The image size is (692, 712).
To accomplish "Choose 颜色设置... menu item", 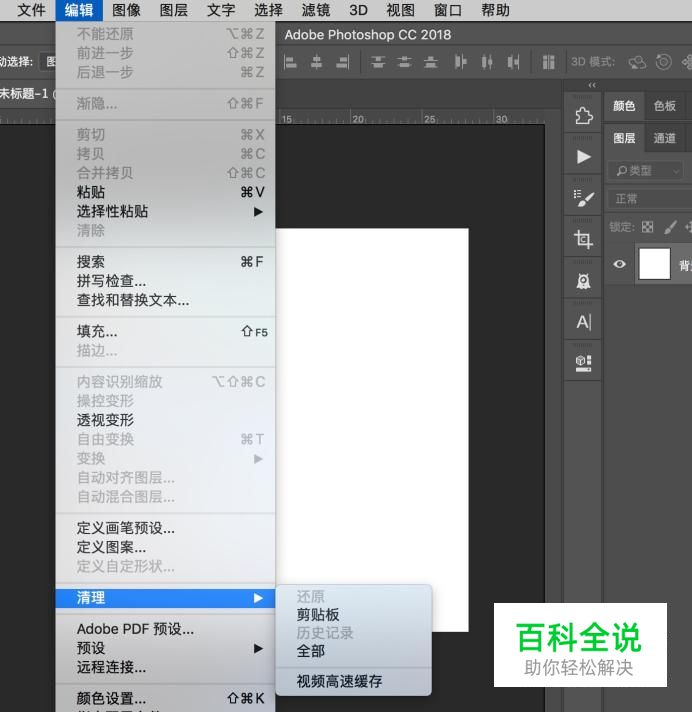I will point(166,698).
